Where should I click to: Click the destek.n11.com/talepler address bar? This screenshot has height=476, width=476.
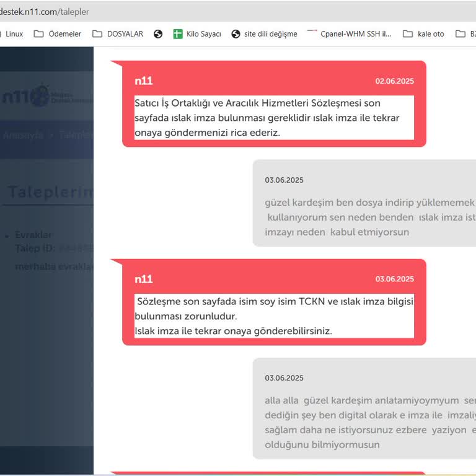coord(45,12)
